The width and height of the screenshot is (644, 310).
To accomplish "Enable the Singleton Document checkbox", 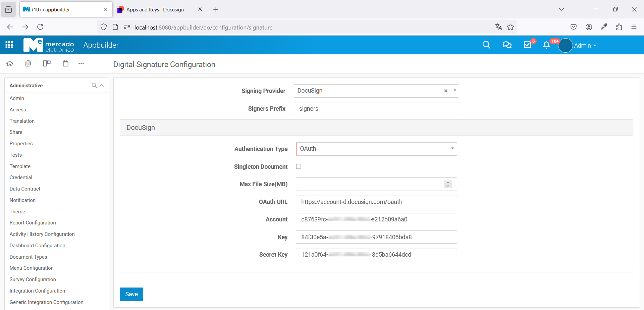I will tap(299, 166).
